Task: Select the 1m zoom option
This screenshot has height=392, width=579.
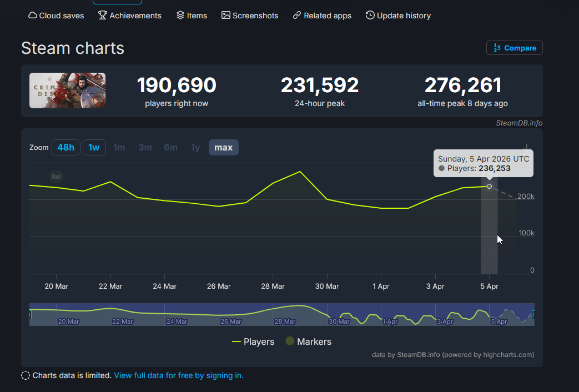Action: pos(119,147)
